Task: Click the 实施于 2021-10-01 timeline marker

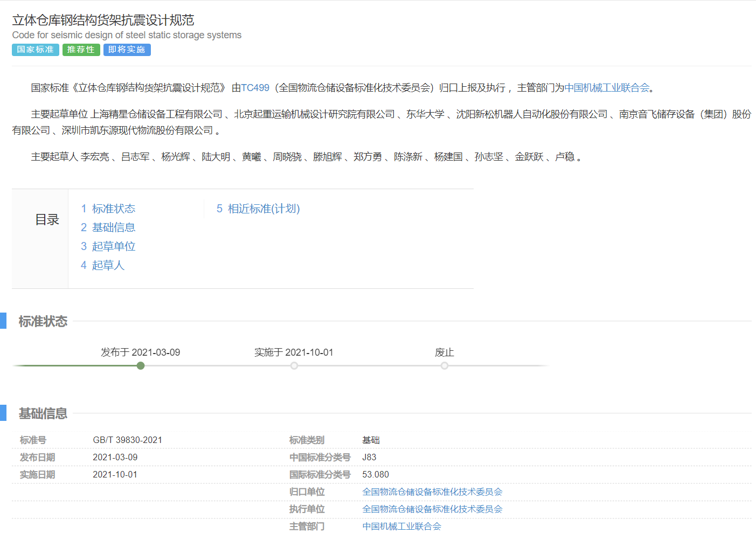Action: click(x=294, y=366)
